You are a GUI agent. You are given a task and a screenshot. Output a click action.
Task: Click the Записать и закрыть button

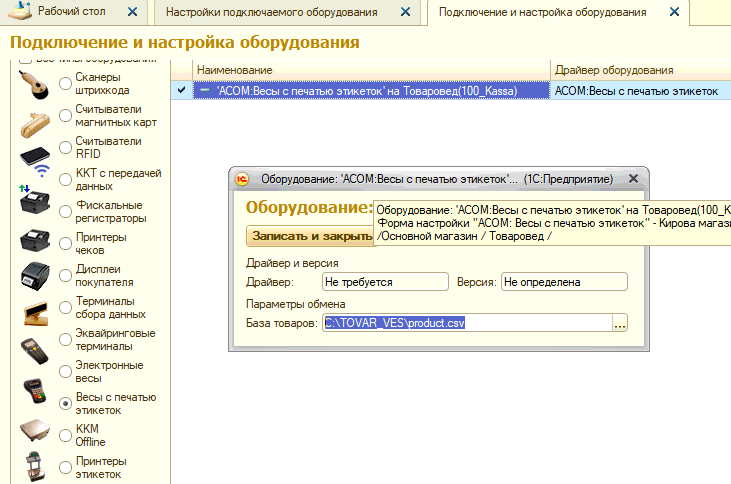point(311,236)
